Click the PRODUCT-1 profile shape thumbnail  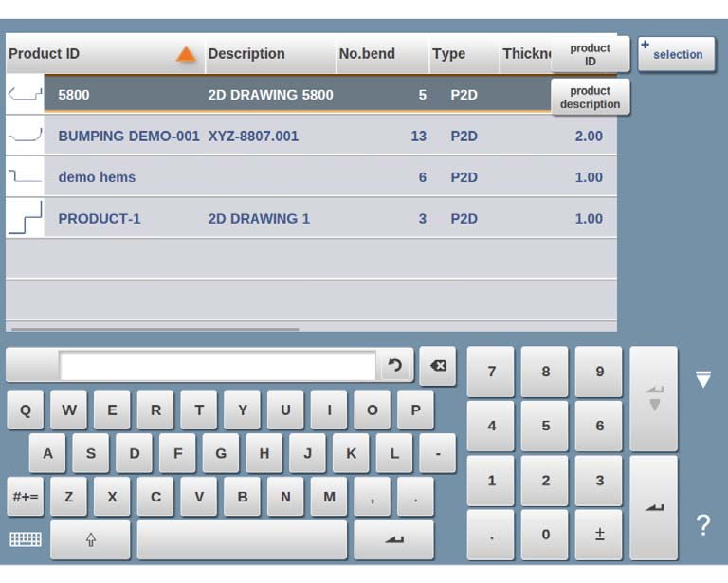(x=25, y=218)
